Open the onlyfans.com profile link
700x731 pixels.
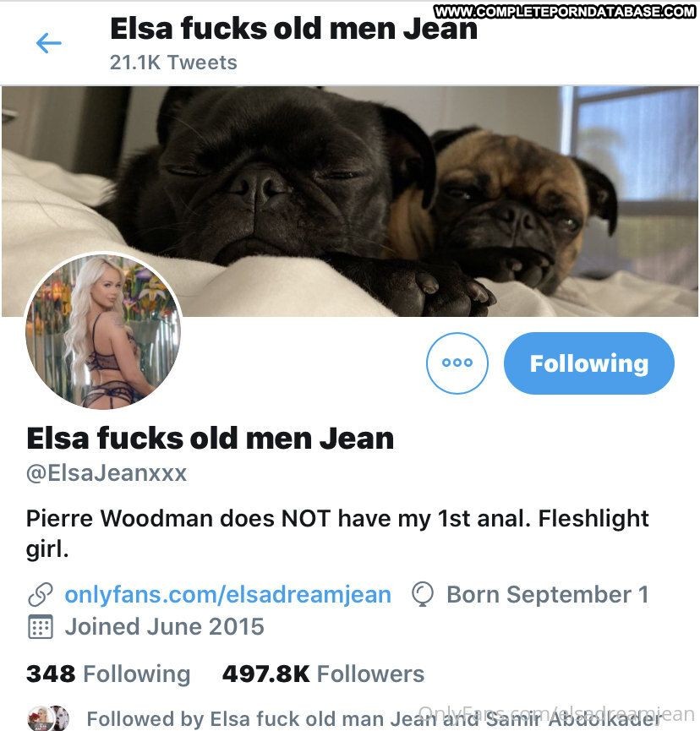[x=227, y=595]
